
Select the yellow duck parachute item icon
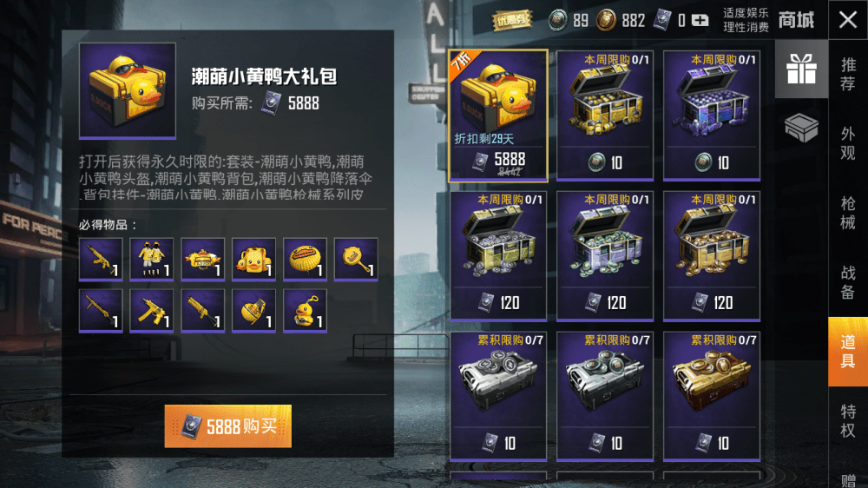(305, 260)
